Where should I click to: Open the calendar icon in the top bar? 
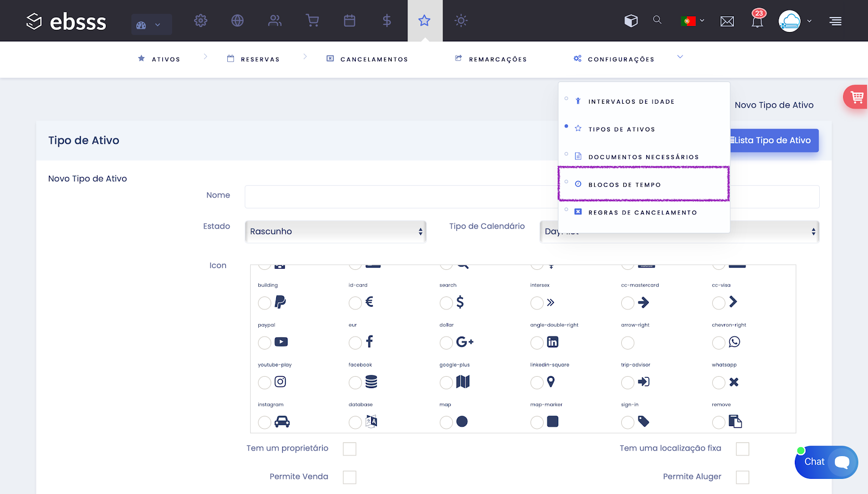[x=350, y=21]
